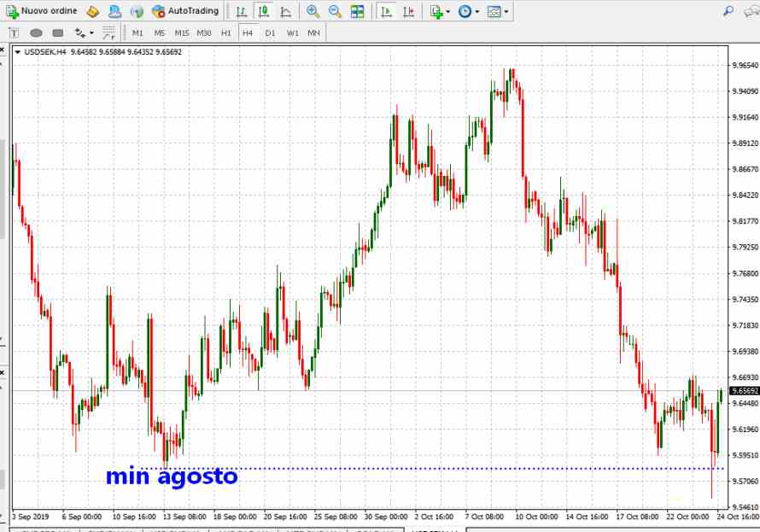
Task: Zoom in on the chart
Action: pyautogui.click(x=313, y=11)
